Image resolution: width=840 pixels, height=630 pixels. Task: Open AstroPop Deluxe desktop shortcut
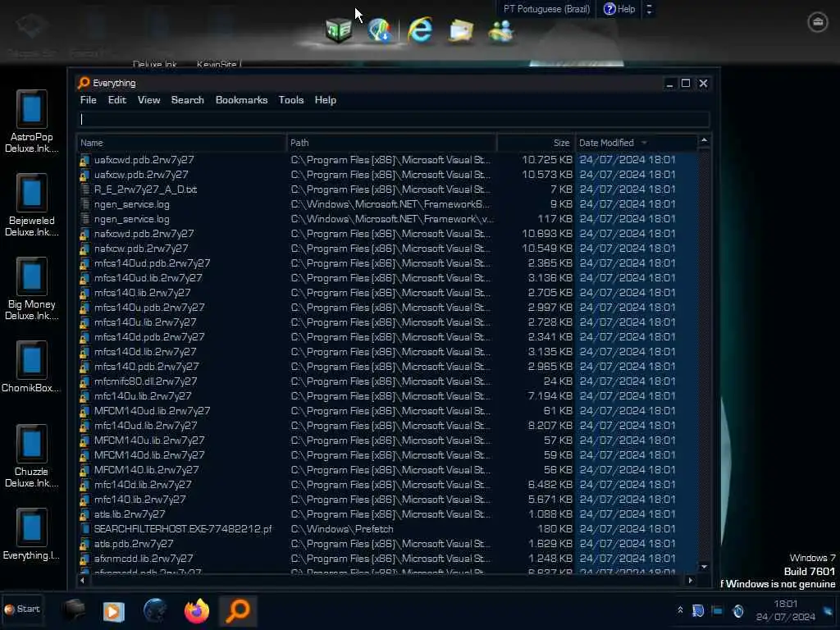click(x=31, y=122)
